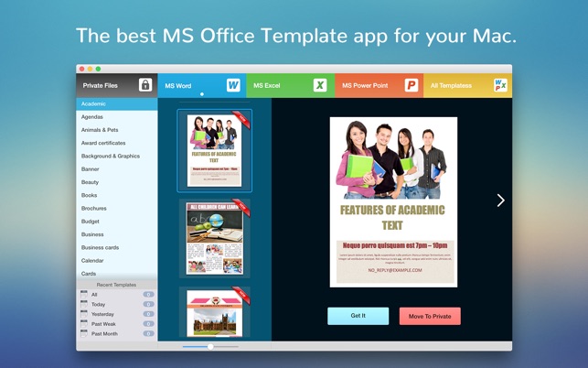Select the Banner category
This screenshot has height=368, width=588.
click(x=117, y=169)
